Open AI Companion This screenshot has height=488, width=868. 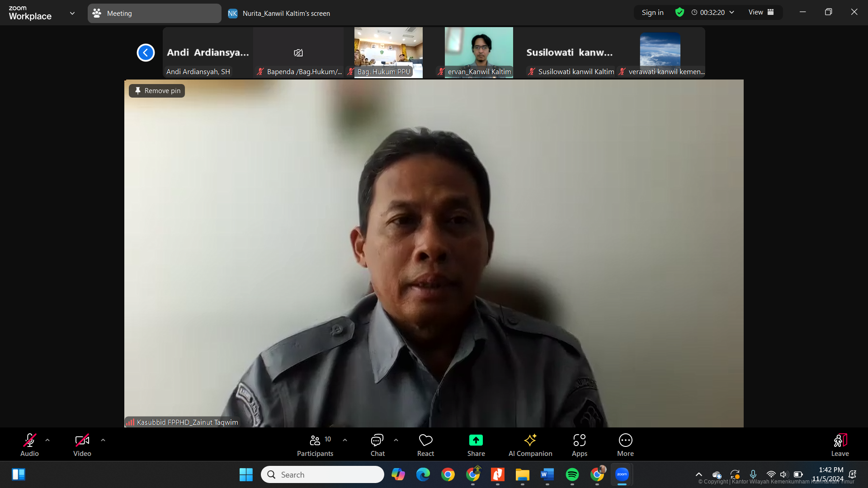click(530, 445)
